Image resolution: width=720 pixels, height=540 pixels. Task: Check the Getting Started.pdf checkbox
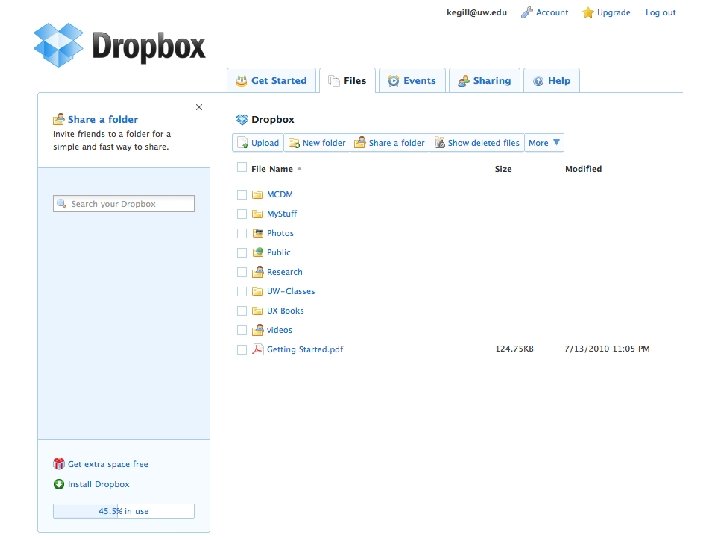(242, 350)
